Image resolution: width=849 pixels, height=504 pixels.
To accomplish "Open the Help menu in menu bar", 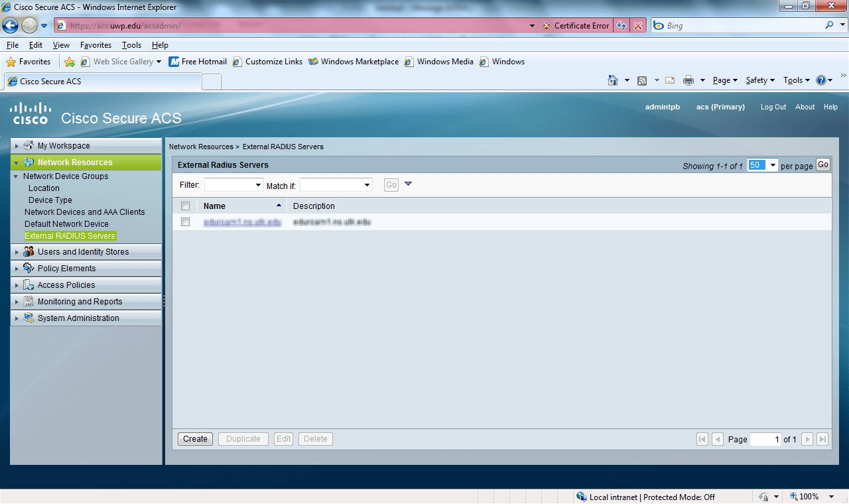I will [160, 45].
